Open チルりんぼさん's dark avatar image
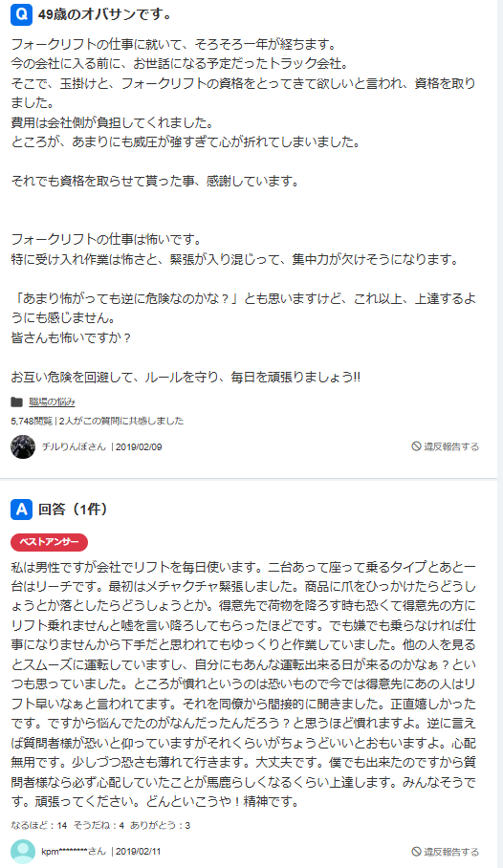The image size is (503, 868). pyautogui.click(x=23, y=446)
